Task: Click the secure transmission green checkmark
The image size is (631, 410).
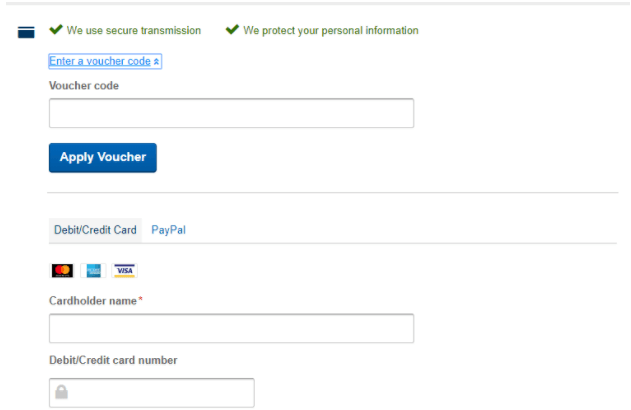Action: coord(55,30)
